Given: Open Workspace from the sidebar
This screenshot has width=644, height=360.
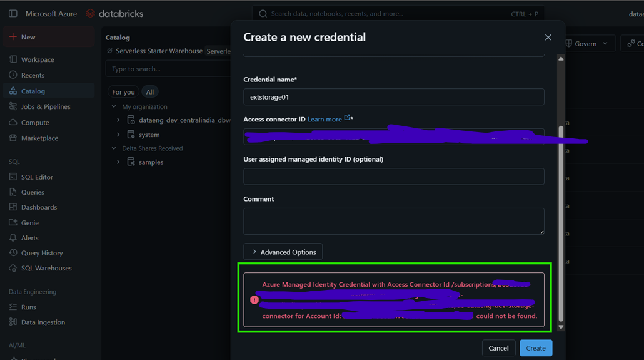Looking at the screenshot, I should coord(49,59).
